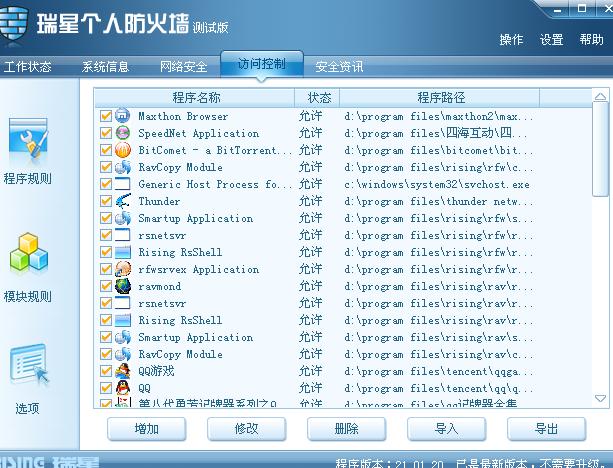This screenshot has height=468, width=613.
Task: Click the rfwsrvex Application icon
Action: pyautogui.click(x=122, y=269)
